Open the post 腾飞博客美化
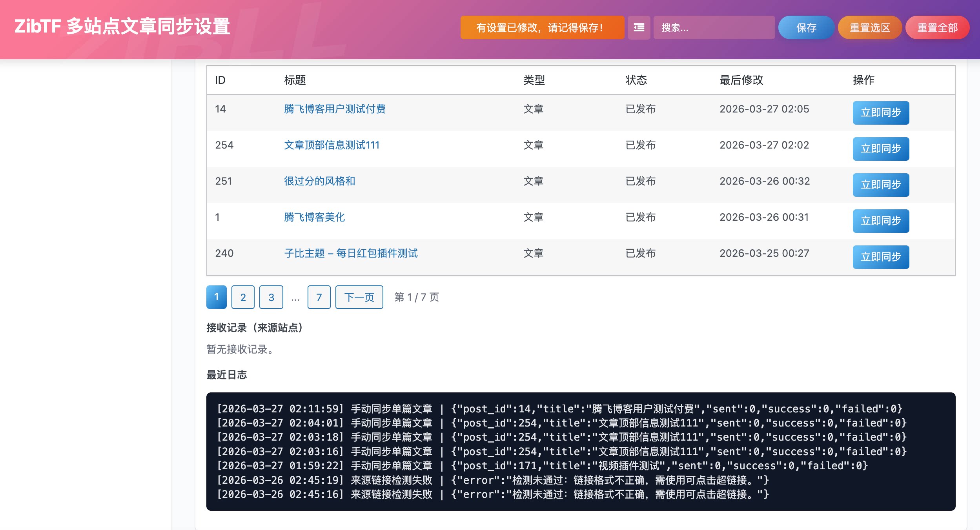980x530 pixels. [x=314, y=217]
